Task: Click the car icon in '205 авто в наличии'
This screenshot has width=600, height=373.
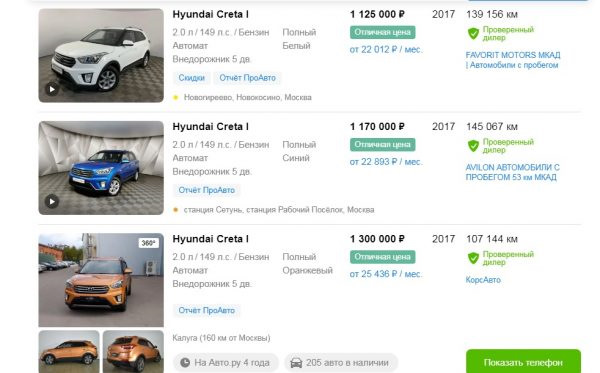Action: (x=296, y=363)
